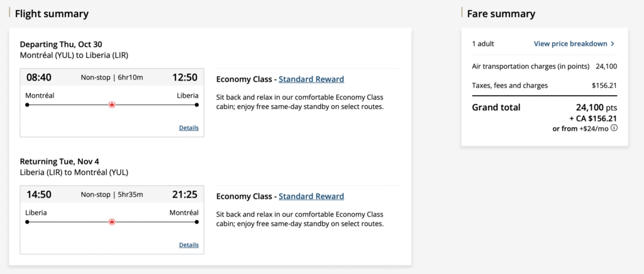The image size is (644, 274).
Task: Open Details for the returning Liberia flight
Action: pos(189,245)
